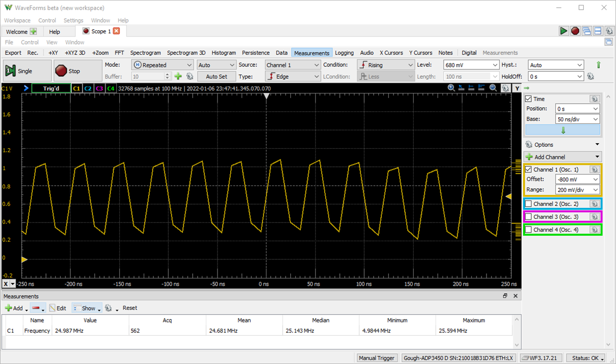Open the Level dropdown showing 680 mV

471,65
